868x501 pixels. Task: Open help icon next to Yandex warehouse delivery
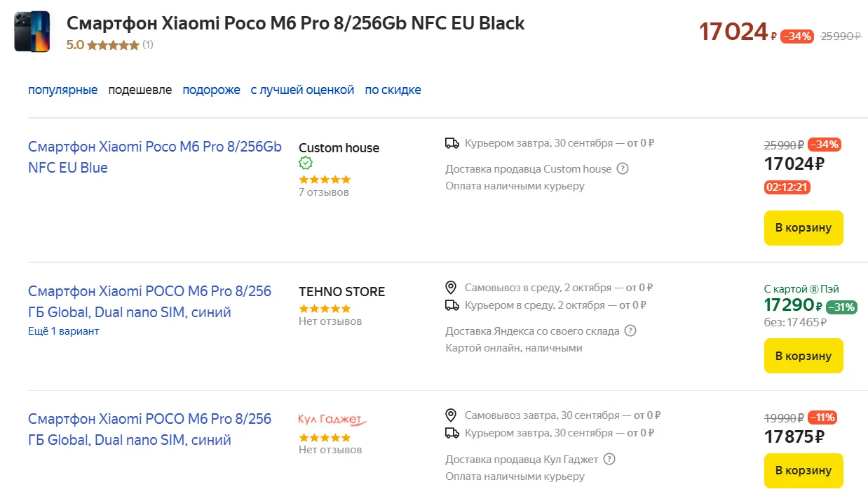click(x=630, y=330)
